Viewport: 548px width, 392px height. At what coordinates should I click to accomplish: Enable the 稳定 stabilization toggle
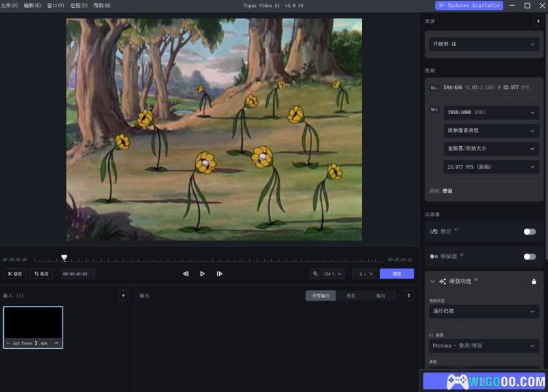pos(529,232)
